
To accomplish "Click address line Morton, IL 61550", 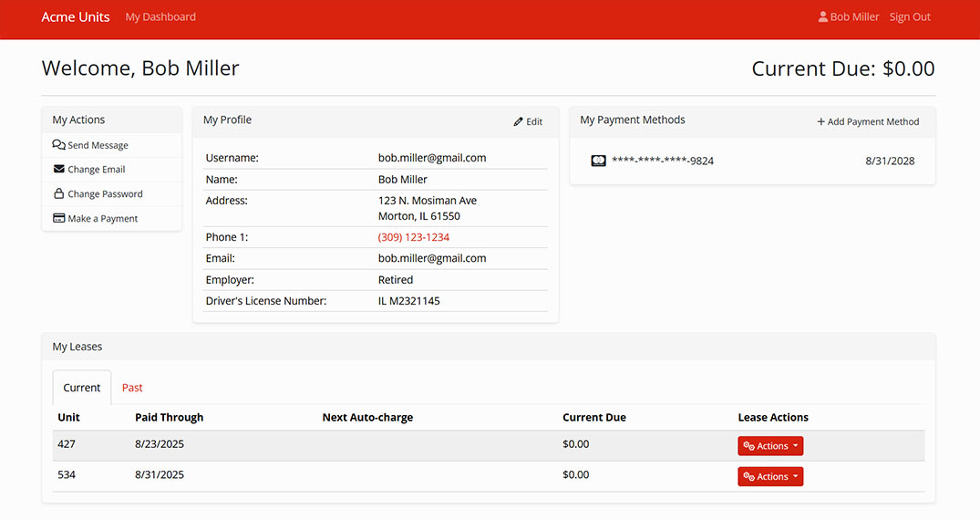I will (418, 216).
